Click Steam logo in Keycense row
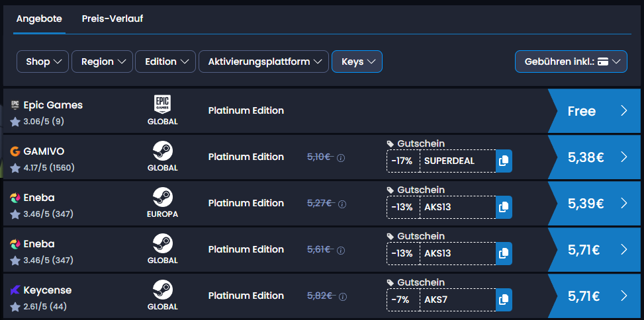This screenshot has width=644, height=320. 163,290
